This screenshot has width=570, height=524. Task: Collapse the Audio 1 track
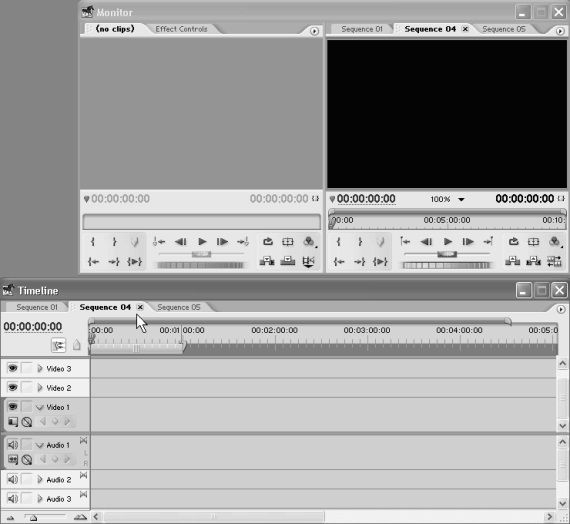pyautogui.click(x=40, y=445)
